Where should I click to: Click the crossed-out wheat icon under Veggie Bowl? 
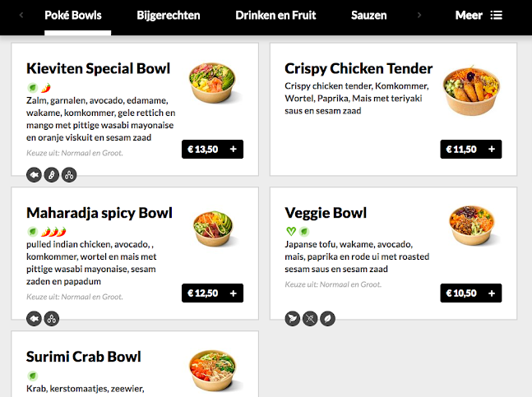pos(309,318)
